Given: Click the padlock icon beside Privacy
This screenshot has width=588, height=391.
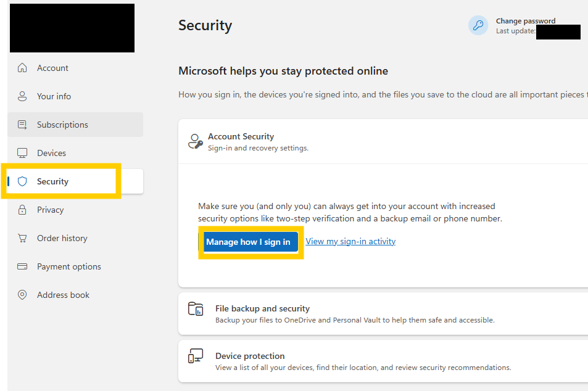Looking at the screenshot, I should point(23,210).
